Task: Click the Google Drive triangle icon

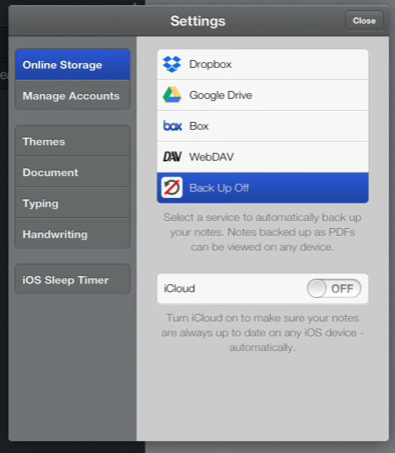Action: (172, 95)
